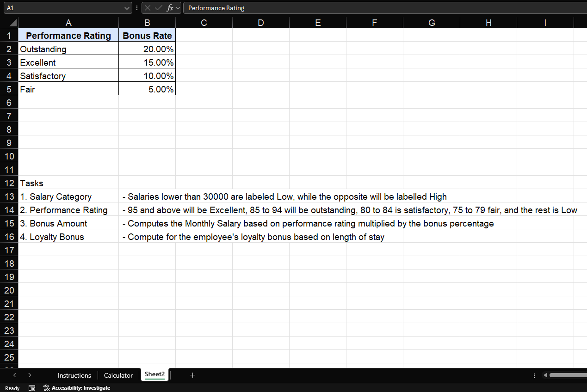Image resolution: width=587 pixels, height=392 pixels.
Task: Select the Outstanding cell
Action: 68,49
